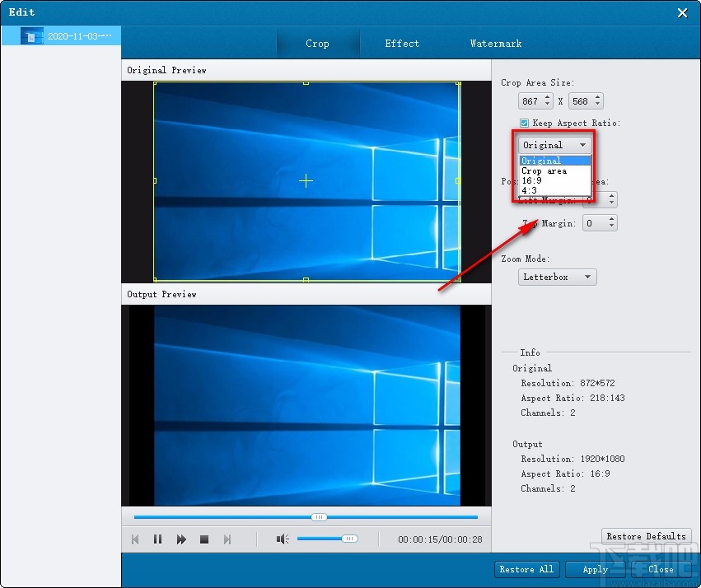Pause the video playback
Screen dimensions: 701x588
tap(158, 539)
